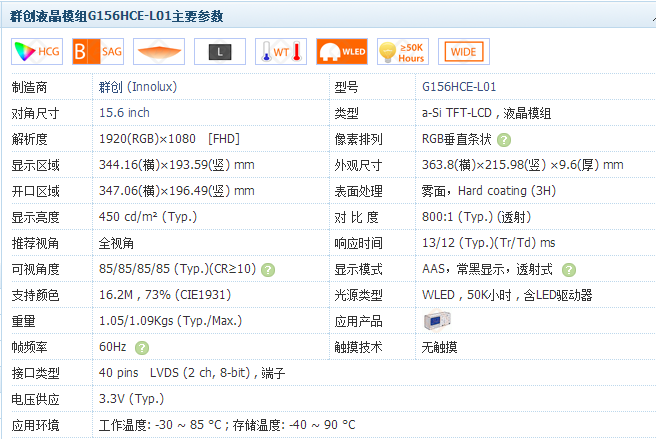The image size is (656, 439).
Task: Click the question mark next to 60Hz
Action: coord(142,348)
